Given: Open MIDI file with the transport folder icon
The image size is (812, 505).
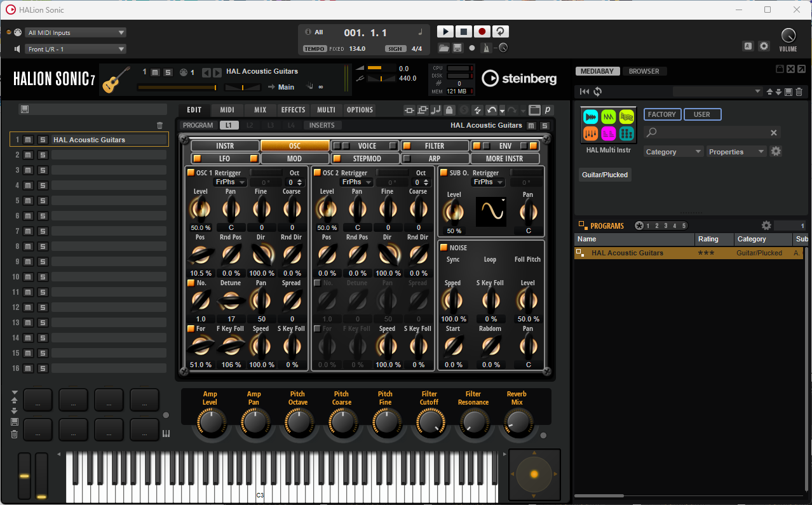Looking at the screenshot, I should pyautogui.click(x=443, y=48).
